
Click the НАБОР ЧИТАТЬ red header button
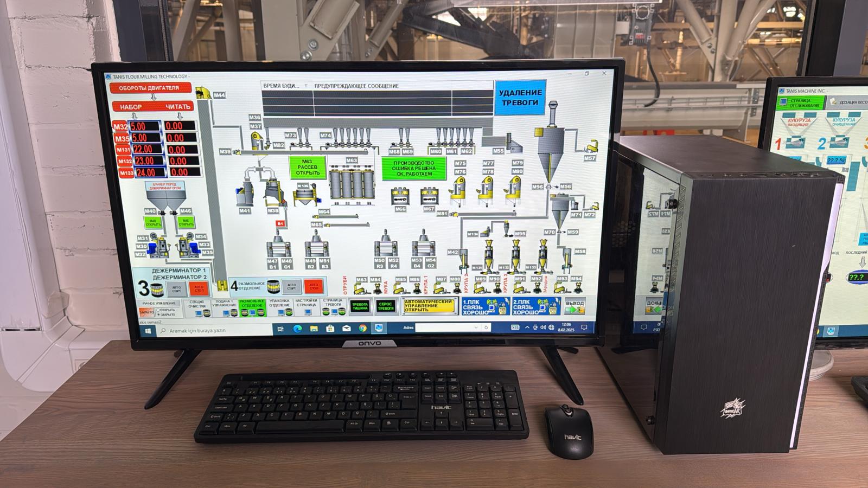(152, 106)
